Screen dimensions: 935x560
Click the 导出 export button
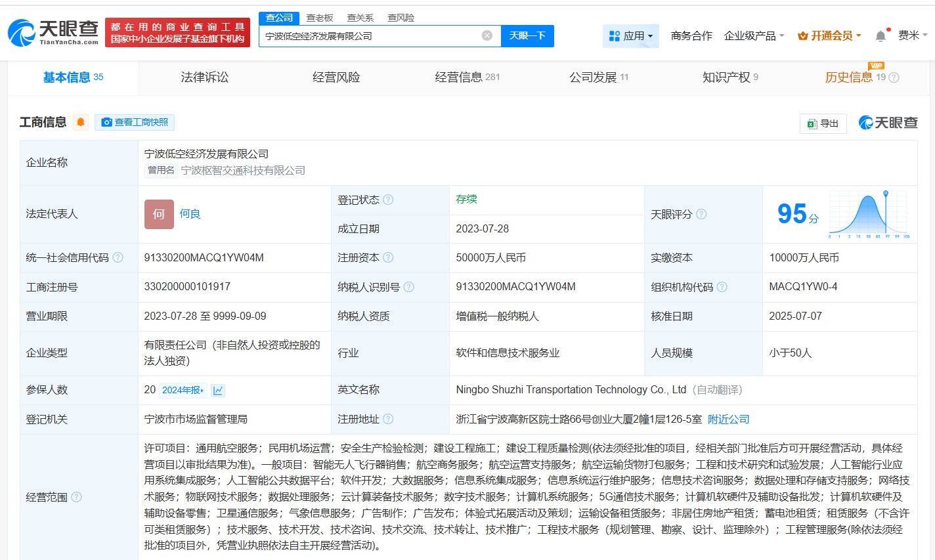pyautogui.click(x=823, y=123)
